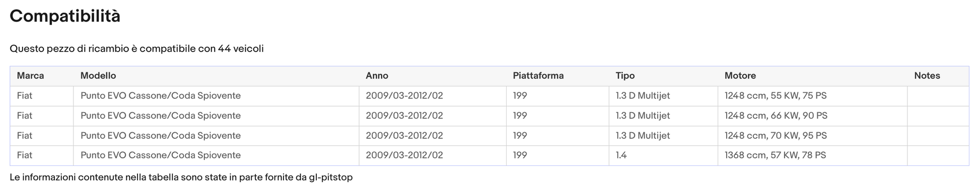Viewport: 980px width, 188px height.
Task: Click the 1248 ccm, 70 KW, 95 PS cell
Action: point(812,136)
